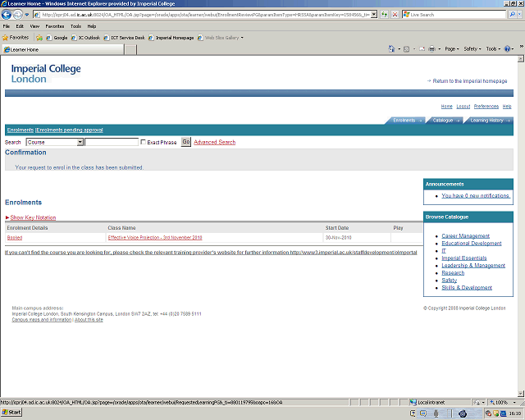
Task: Tick the Exact Phrase checkbox
Action: (144, 142)
